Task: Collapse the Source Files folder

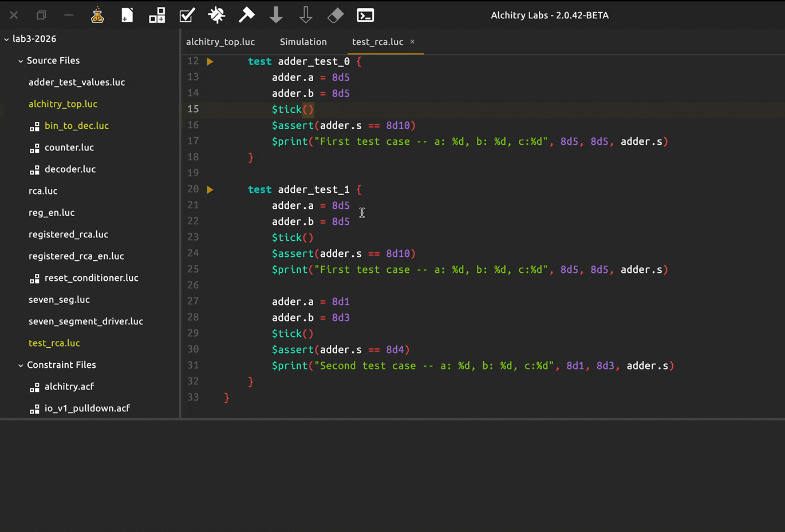Action: point(21,61)
